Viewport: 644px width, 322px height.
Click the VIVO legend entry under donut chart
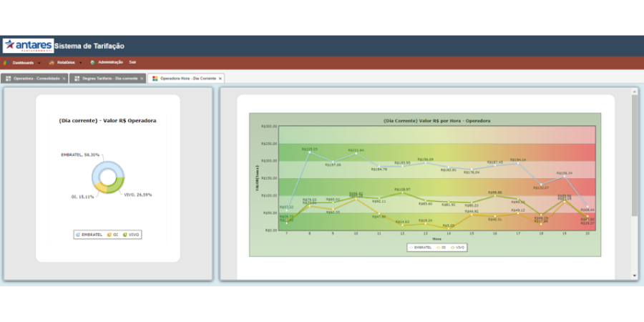pyautogui.click(x=132, y=234)
